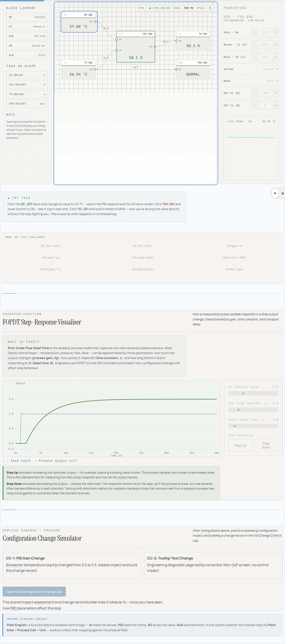Open the TIC-201 PID block
Image resolution: width=285 pixels, height=644 pixels.
[136, 47]
